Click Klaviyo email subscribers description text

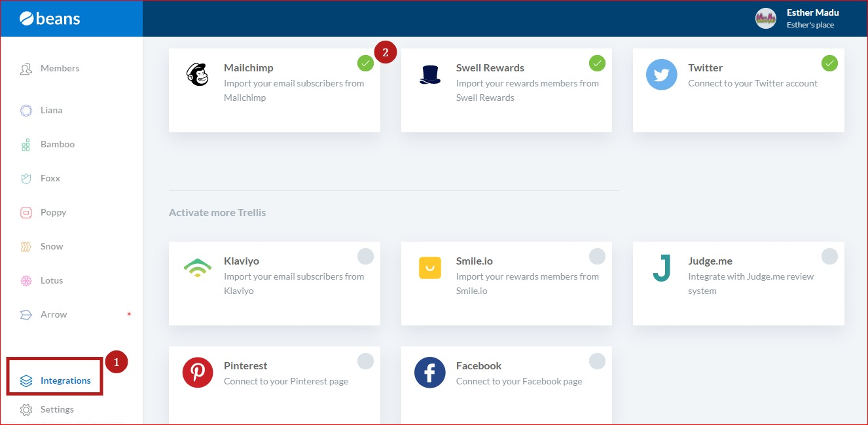pyautogui.click(x=294, y=284)
